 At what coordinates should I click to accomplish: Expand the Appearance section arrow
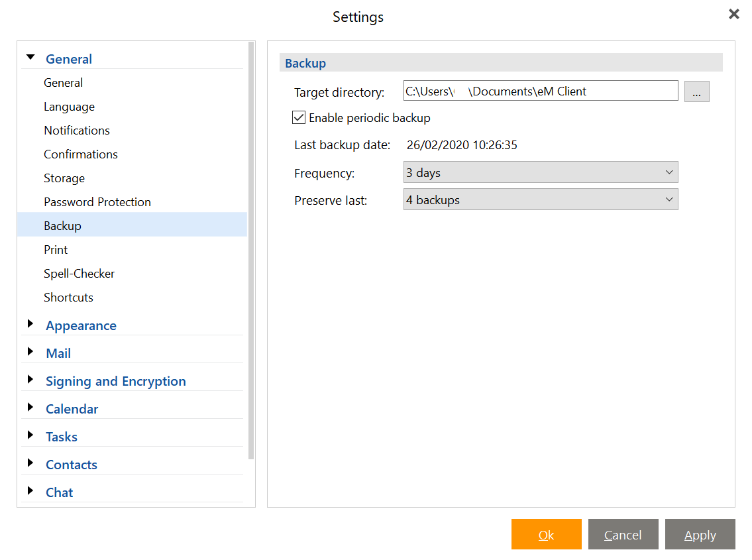[x=30, y=323]
